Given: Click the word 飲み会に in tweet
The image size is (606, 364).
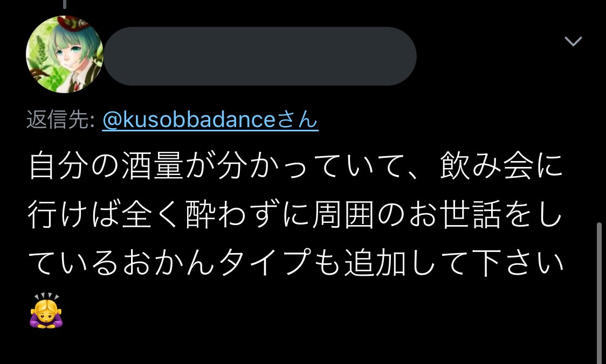Looking at the screenshot, I should tap(501, 165).
